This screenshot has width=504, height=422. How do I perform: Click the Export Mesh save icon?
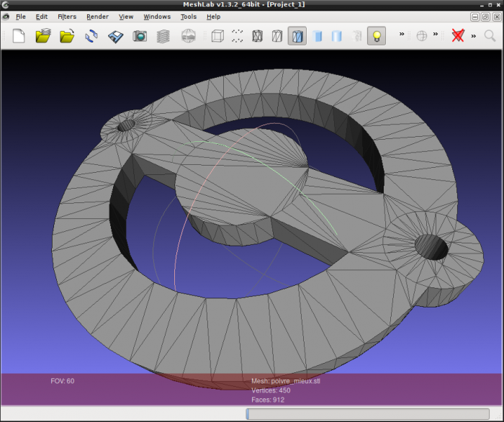116,35
